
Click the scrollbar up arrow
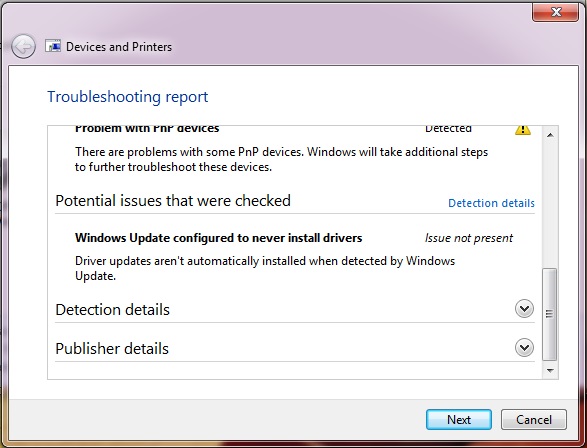tap(550, 135)
